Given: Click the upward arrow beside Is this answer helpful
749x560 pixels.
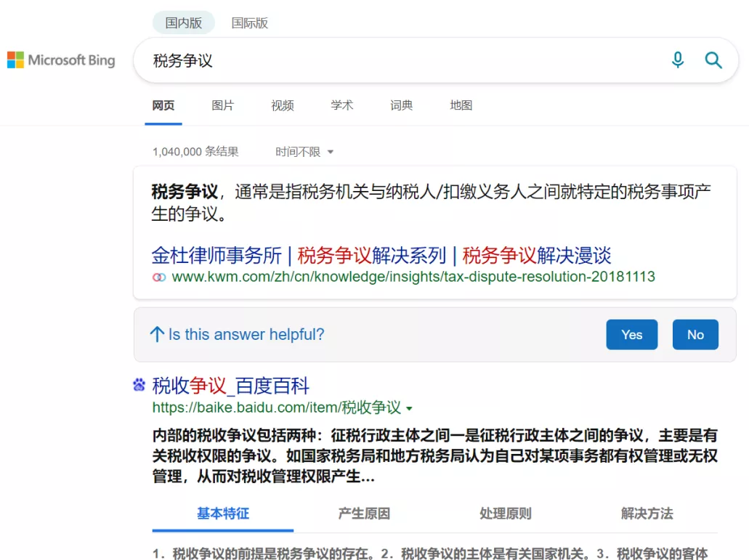Looking at the screenshot, I should click(157, 334).
